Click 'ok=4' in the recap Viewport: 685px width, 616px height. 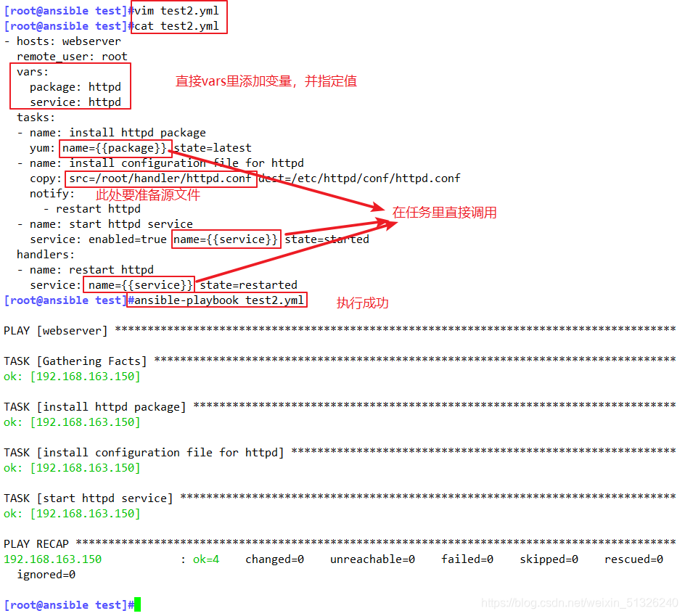[206, 559]
